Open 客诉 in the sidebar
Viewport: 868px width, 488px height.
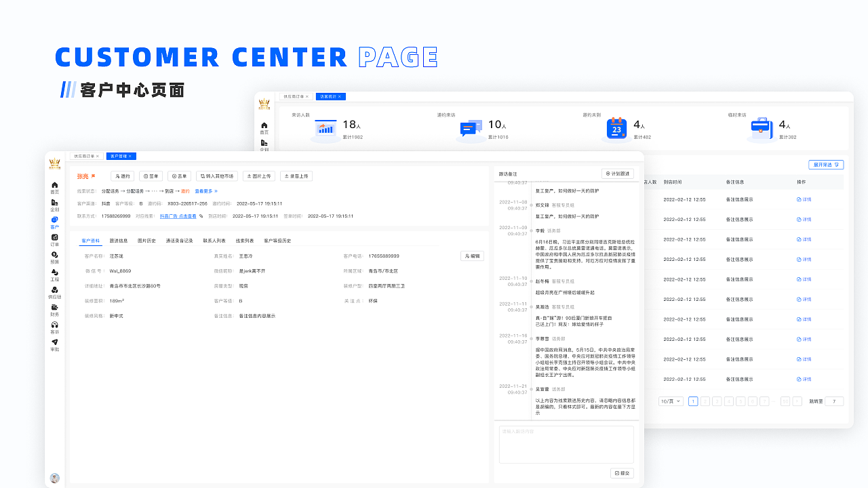click(x=54, y=327)
